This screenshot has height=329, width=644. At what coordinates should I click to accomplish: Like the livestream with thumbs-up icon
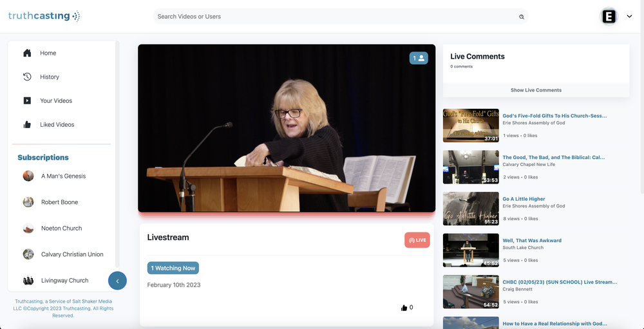click(404, 308)
